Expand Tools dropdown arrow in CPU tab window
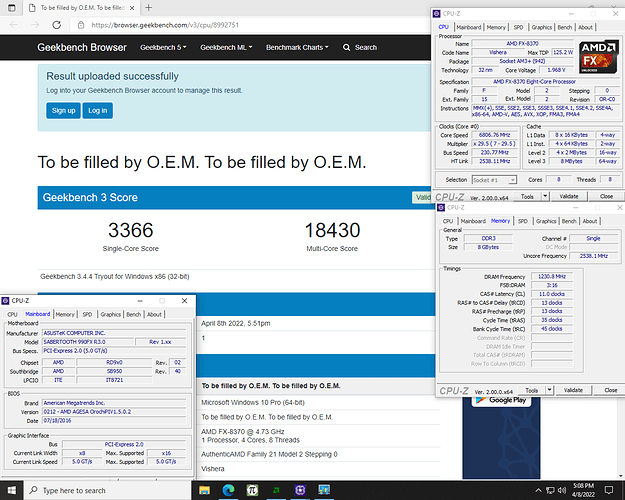The width and height of the screenshot is (625, 500). [x=545, y=196]
